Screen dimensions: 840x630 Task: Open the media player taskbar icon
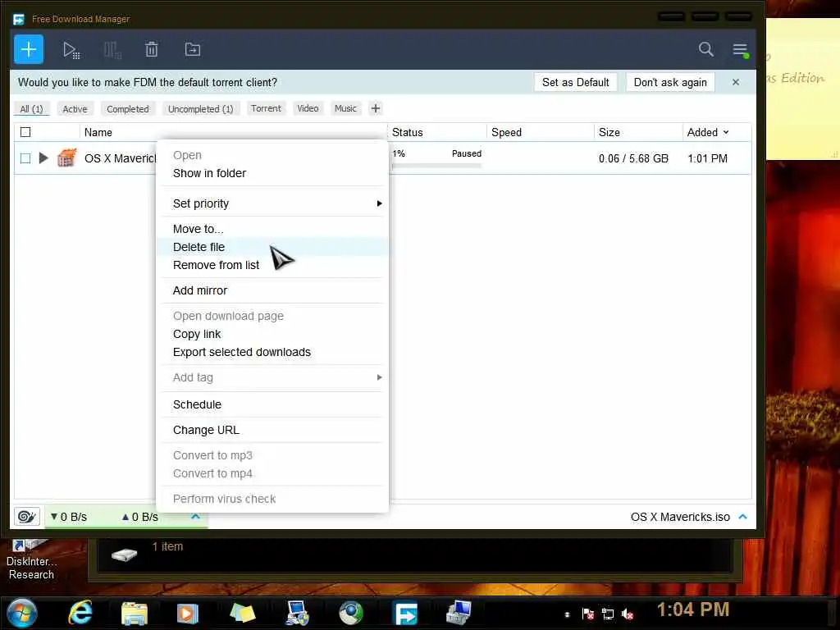pos(188,614)
